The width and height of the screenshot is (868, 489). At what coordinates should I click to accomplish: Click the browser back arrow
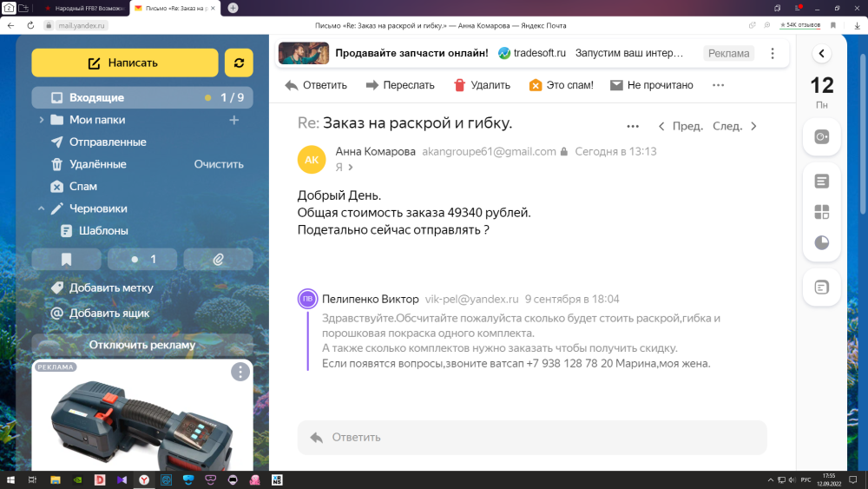(x=10, y=25)
